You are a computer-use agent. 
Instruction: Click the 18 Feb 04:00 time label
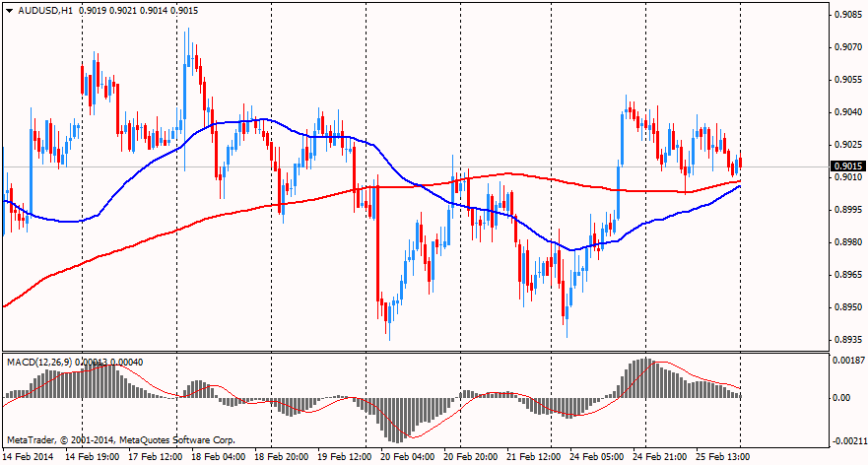[218, 458]
